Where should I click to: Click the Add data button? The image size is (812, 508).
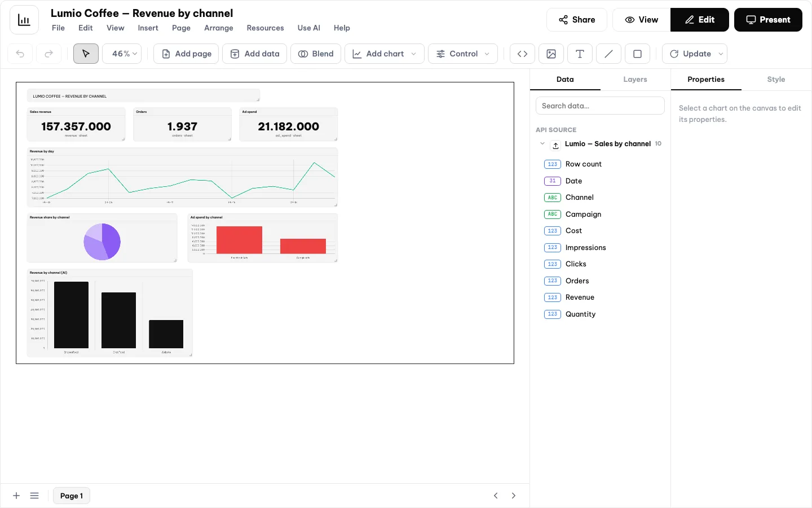tap(255, 54)
